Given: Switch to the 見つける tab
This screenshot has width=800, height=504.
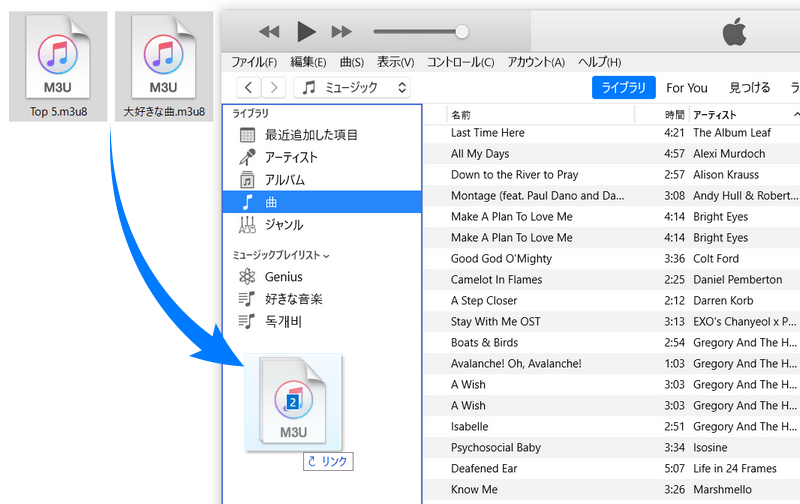Looking at the screenshot, I should coord(749,88).
